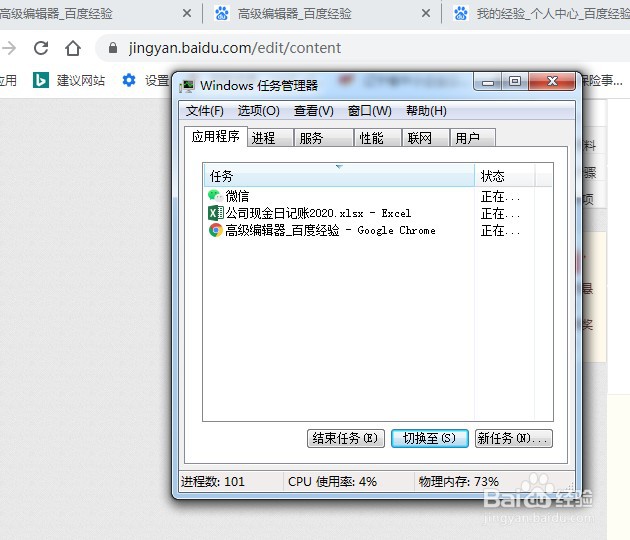
Task: Switch to the 用户 tab
Action: (472, 138)
